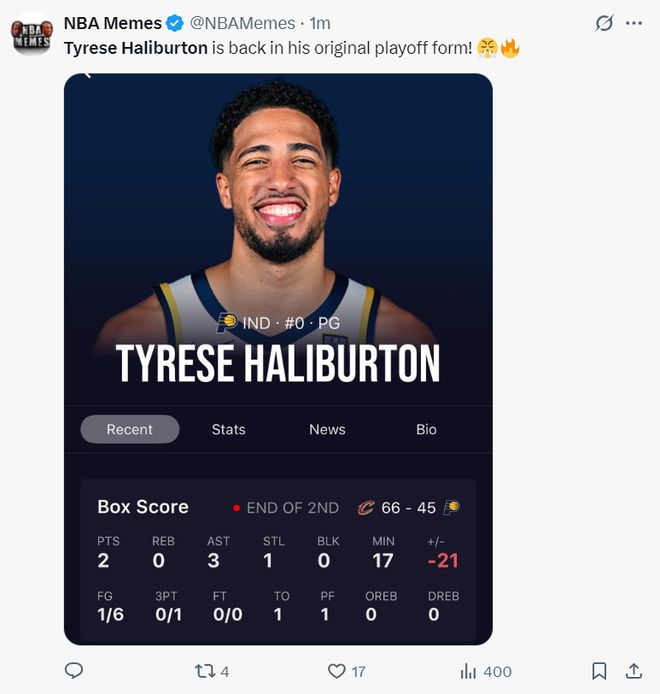The image size is (660, 694).
Task: Open the Tyrese Haliburton image card
Action: coord(278,359)
